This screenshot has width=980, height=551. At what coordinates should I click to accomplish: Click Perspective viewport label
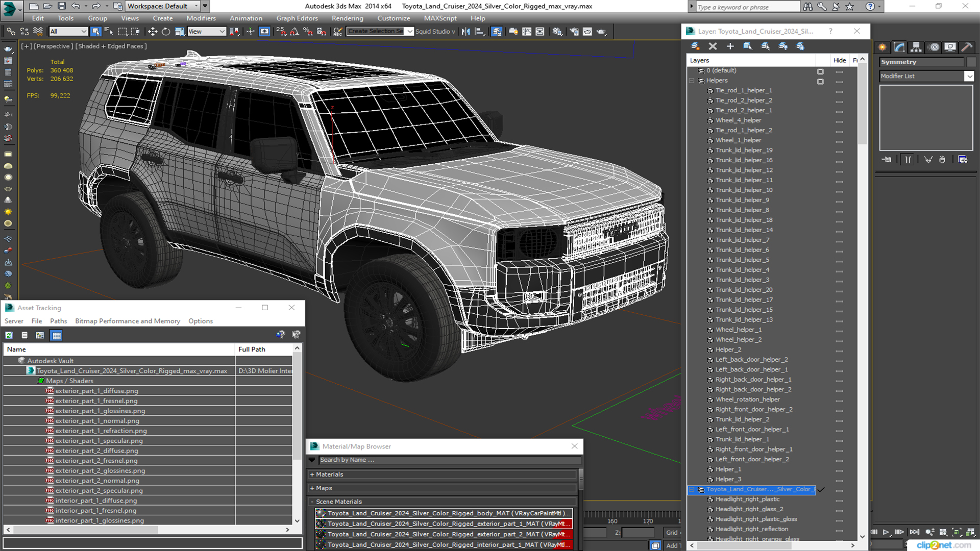[x=53, y=46]
